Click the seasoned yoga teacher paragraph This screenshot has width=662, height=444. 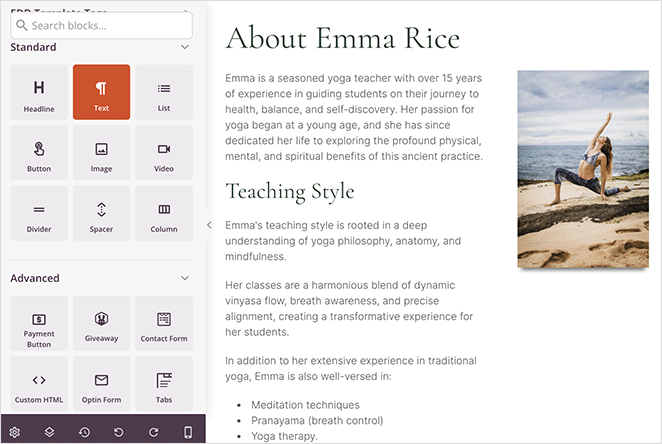354,117
